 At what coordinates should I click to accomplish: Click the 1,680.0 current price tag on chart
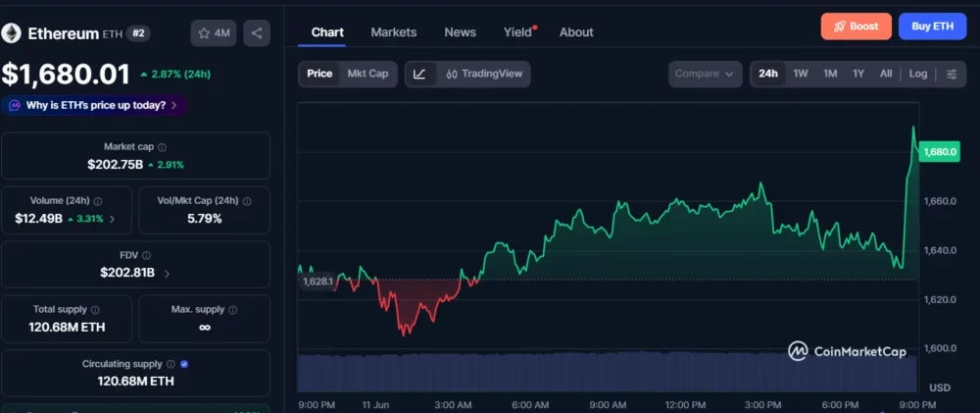940,151
